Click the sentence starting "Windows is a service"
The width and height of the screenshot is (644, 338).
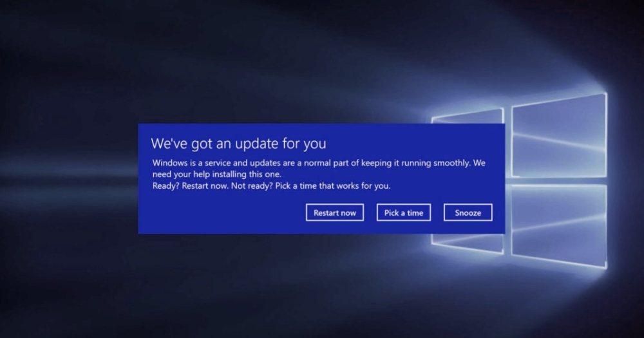pyautogui.click(x=319, y=169)
